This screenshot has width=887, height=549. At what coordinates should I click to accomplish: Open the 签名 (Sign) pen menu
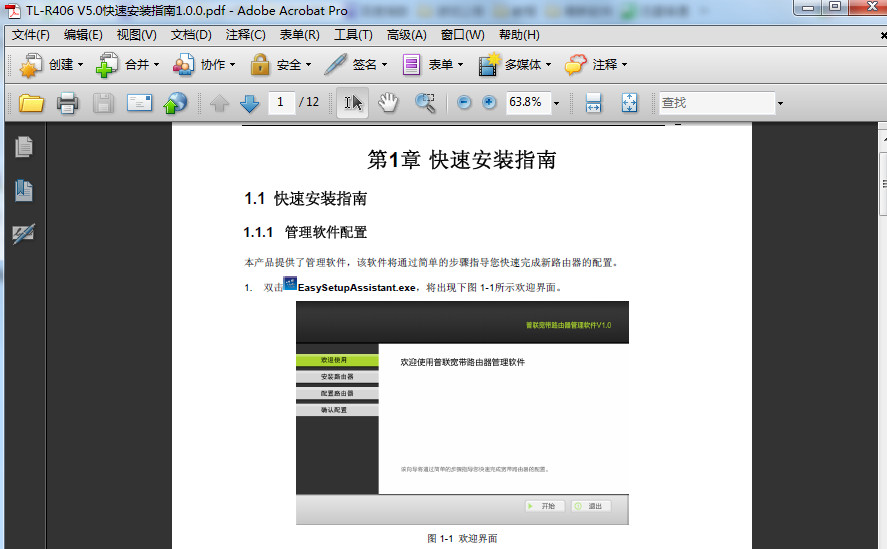click(356, 65)
